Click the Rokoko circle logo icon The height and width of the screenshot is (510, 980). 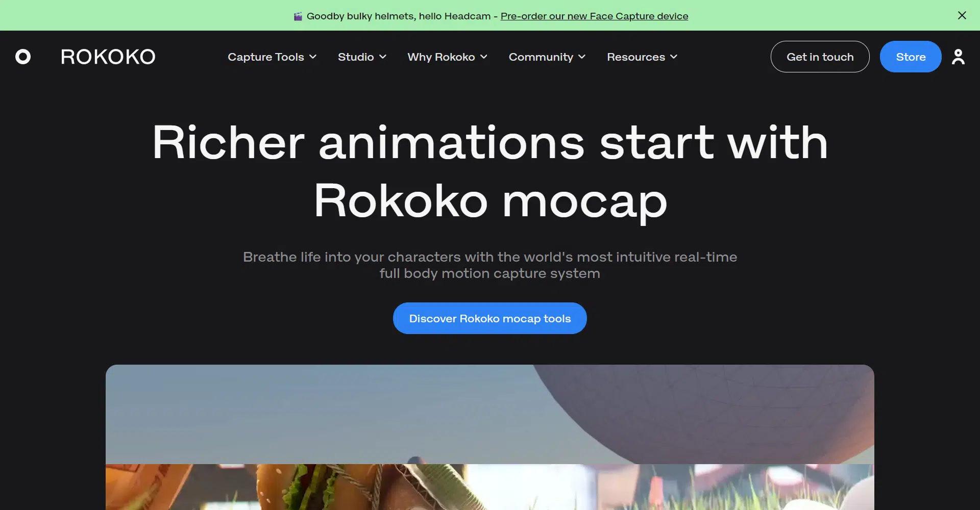coord(23,57)
